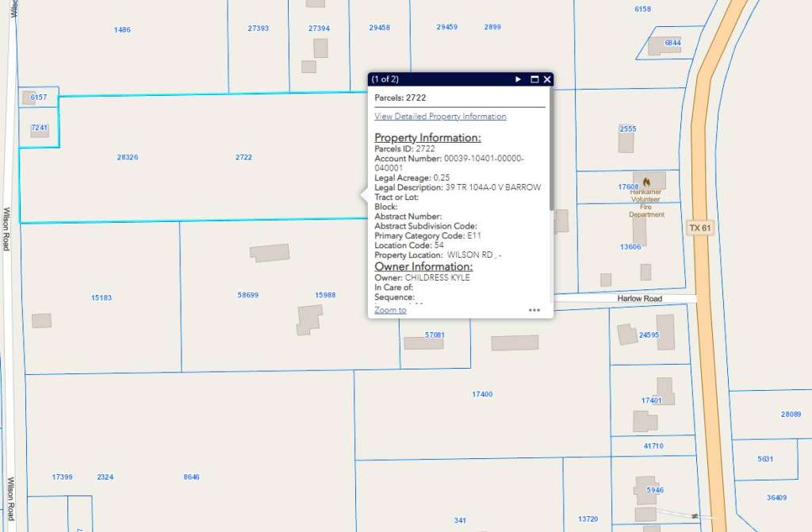Click the Zoom to link in the popup
This screenshot has height=532, width=812.
tap(389, 309)
